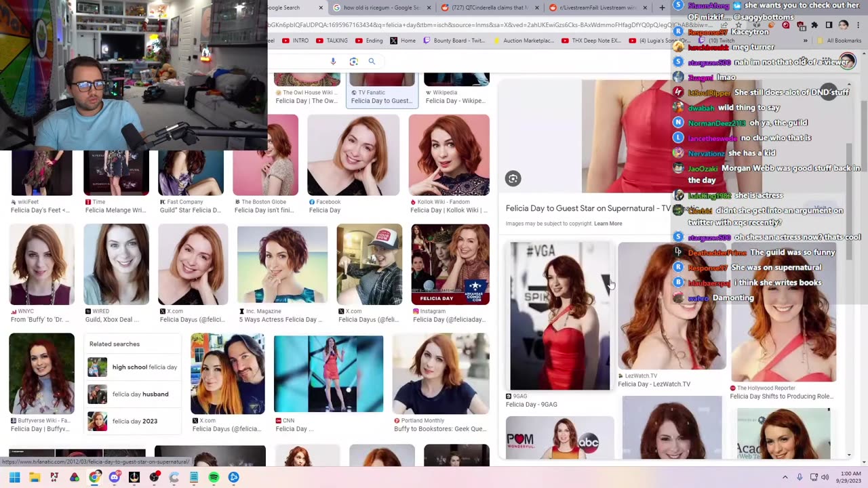Screen dimensions: 868x488
Task: Close the r/LivestreamFail tab
Action: (x=646, y=8)
